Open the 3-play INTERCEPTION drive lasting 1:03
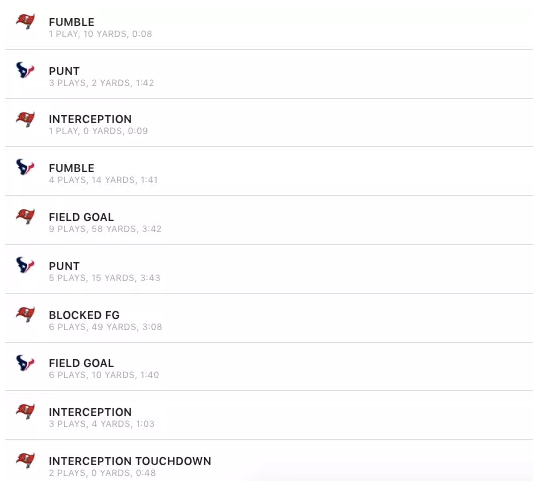Image resolution: width=548 pixels, height=481 pixels. pyautogui.click(x=90, y=412)
